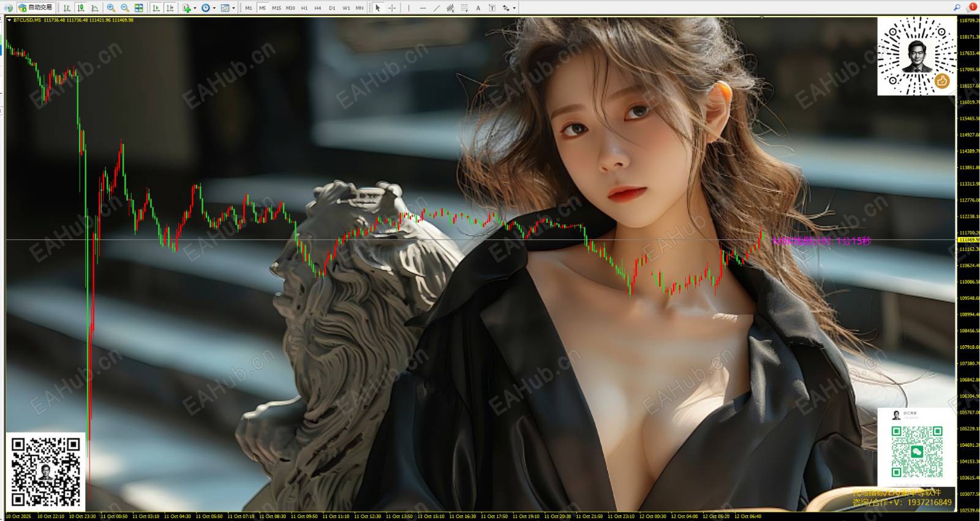Viewport: 980px width, 521px height.
Task: Click the signal connection icon at toolbar start
Action: point(9,8)
